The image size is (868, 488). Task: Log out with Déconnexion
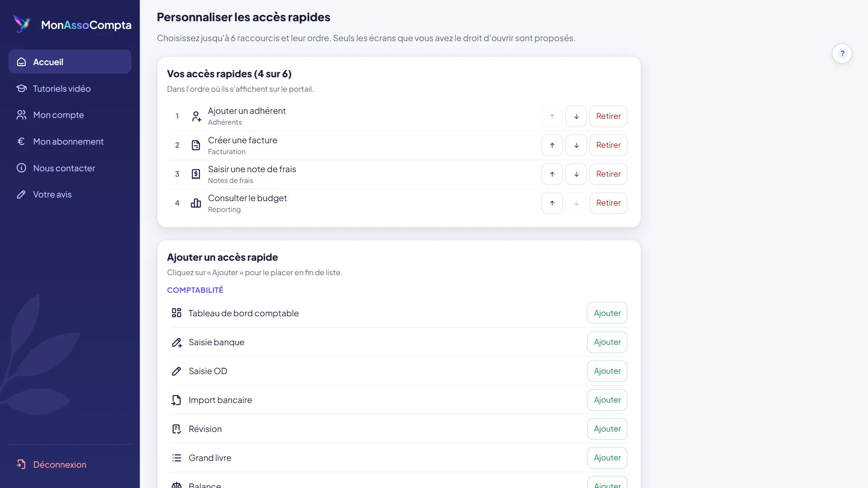pyautogui.click(x=70, y=465)
